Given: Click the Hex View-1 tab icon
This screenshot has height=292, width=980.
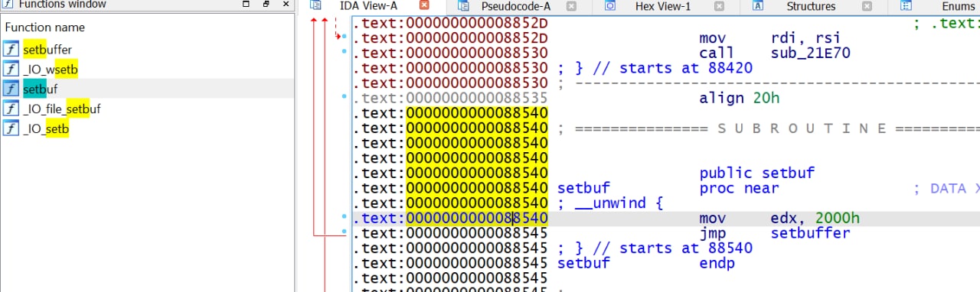Looking at the screenshot, I should (x=610, y=6).
